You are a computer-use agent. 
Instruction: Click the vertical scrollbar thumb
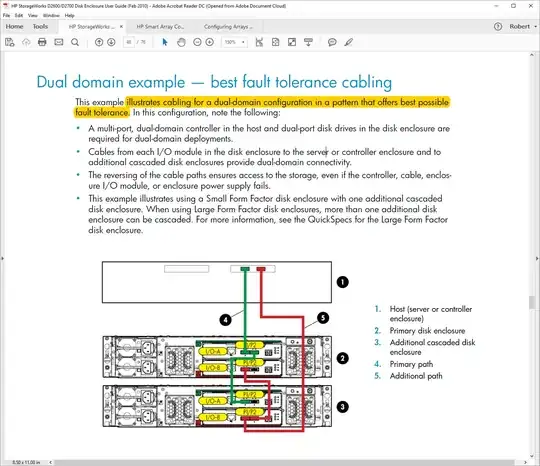click(532, 302)
